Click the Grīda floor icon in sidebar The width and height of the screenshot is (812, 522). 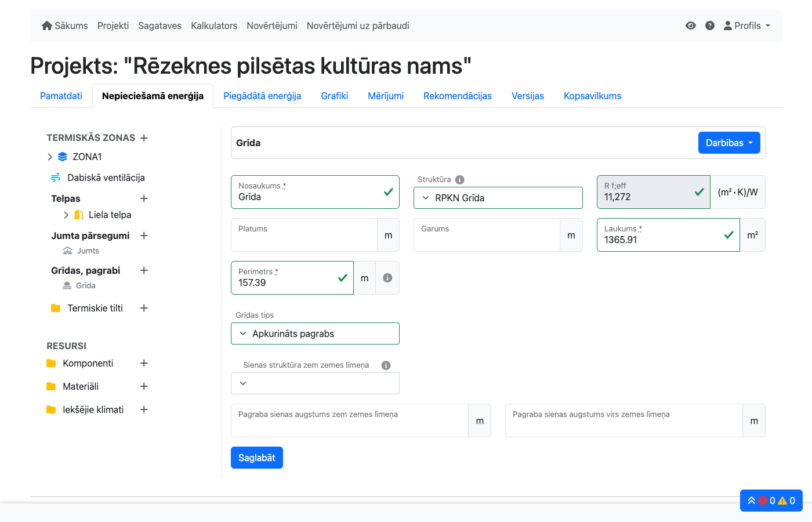point(67,285)
